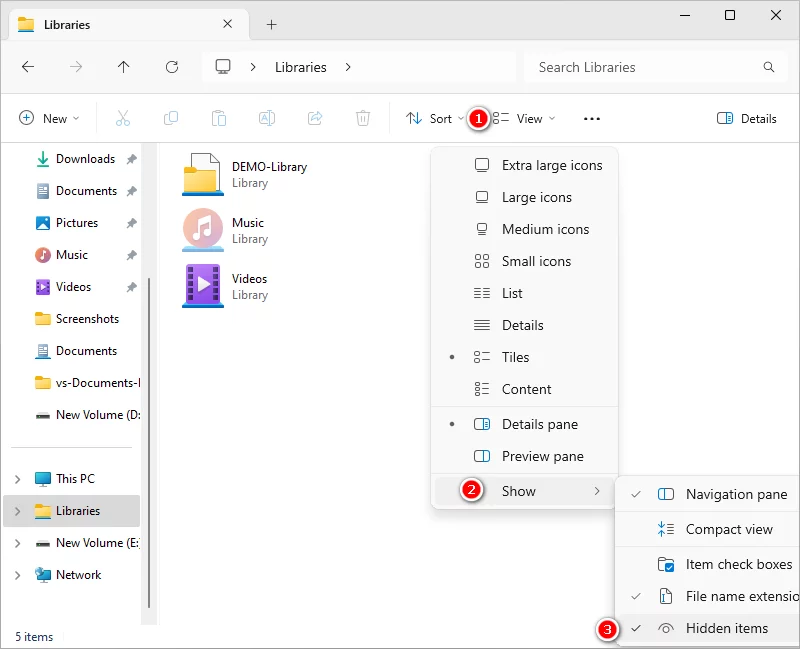Viewport: 800px width, 649px height.
Task: Enable Compact view
Action: 707,529
